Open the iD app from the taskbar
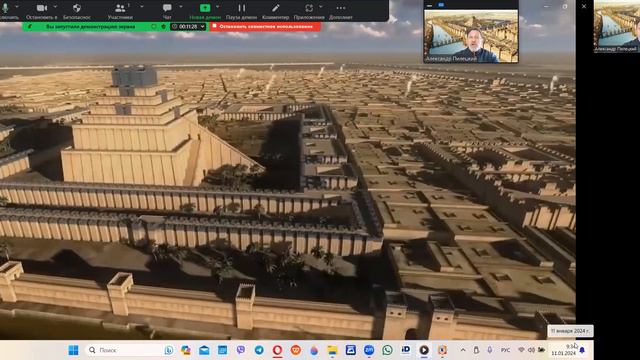Screen dimensions: 640x360 tap(406, 349)
